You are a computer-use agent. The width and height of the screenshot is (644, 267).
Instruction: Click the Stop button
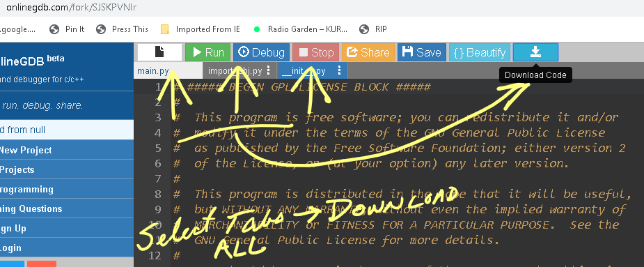[x=315, y=52]
